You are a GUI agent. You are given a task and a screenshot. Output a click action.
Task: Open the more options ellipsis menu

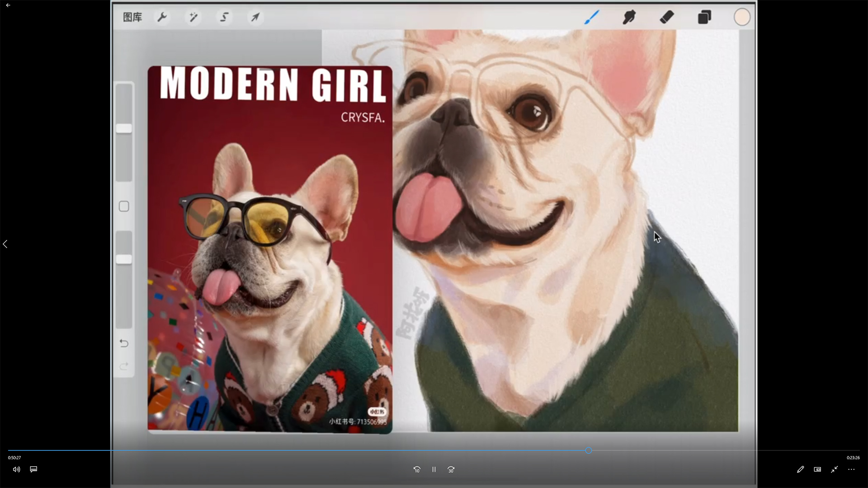tap(851, 469)
